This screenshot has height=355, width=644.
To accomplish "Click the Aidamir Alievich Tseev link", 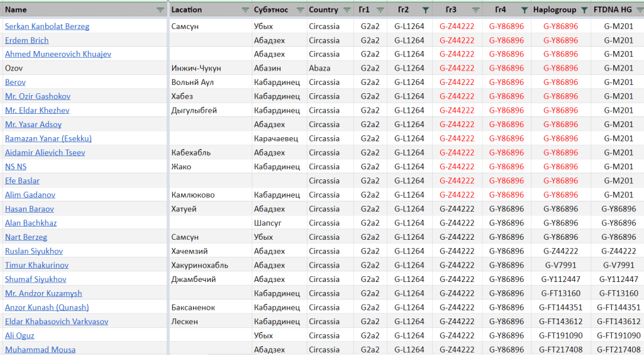I will pos(45,152).
